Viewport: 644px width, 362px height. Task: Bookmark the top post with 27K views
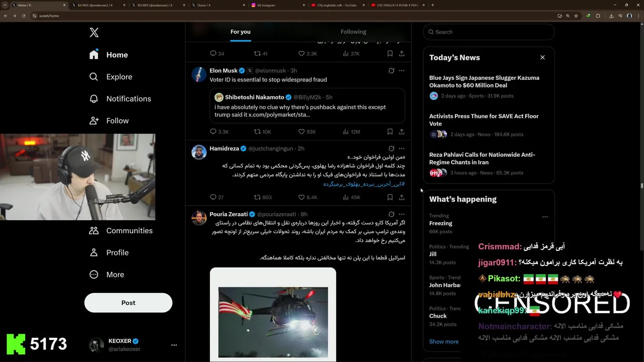(x=390, y=53)
